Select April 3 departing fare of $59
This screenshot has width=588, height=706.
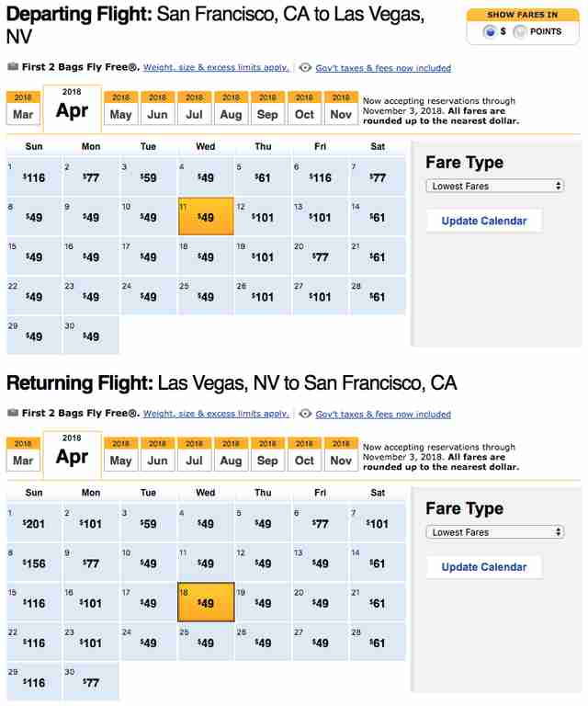(149, 177)
